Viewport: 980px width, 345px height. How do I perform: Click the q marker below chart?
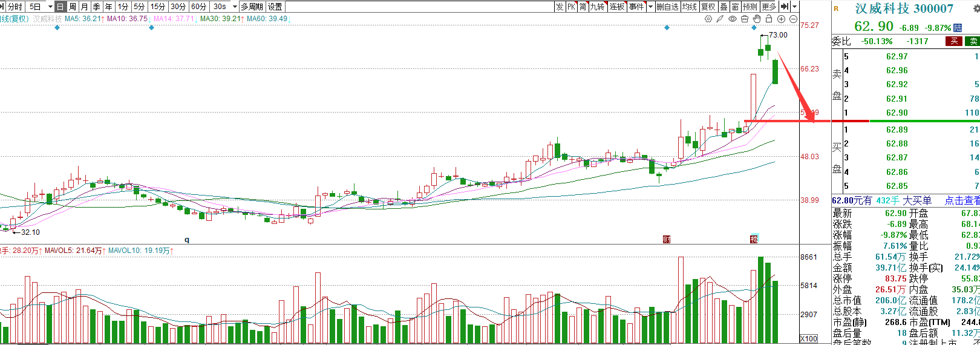[187, 240]
